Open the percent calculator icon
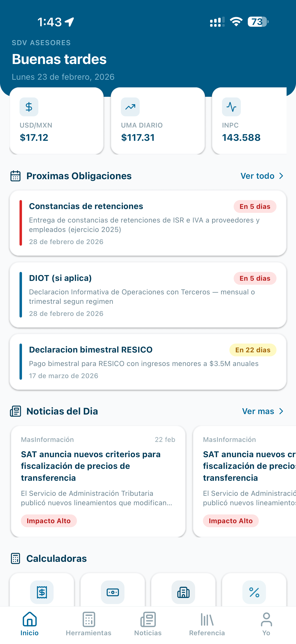The height and width of the screenshot is (644, 296). (254, 592)
